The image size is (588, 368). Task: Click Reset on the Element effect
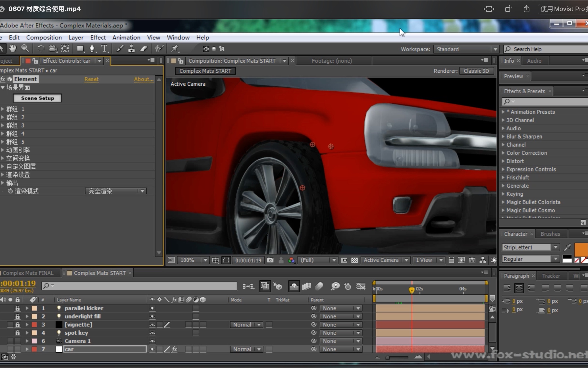click(92, 79)
